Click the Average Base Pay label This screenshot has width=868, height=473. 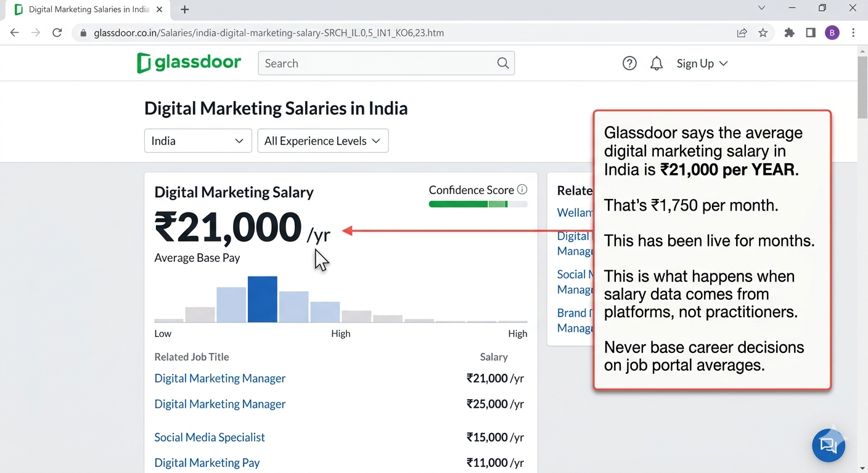(x=197, y=257)
